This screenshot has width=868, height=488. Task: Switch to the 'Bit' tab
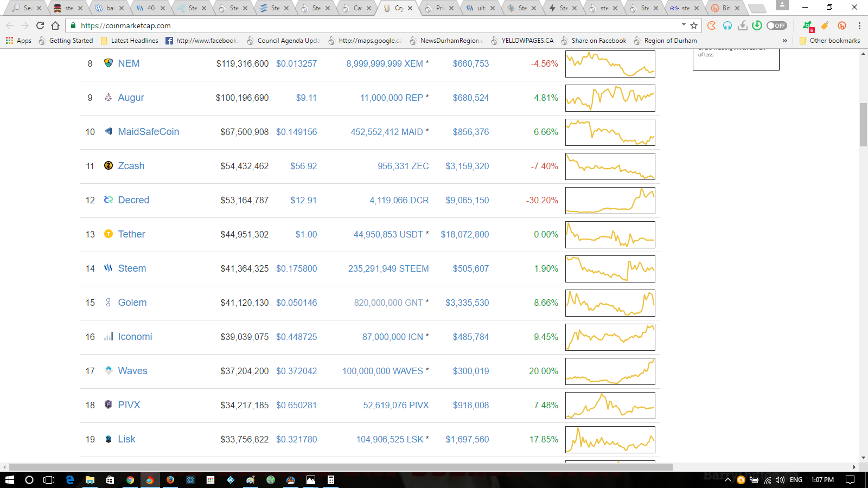click(725, 8)
